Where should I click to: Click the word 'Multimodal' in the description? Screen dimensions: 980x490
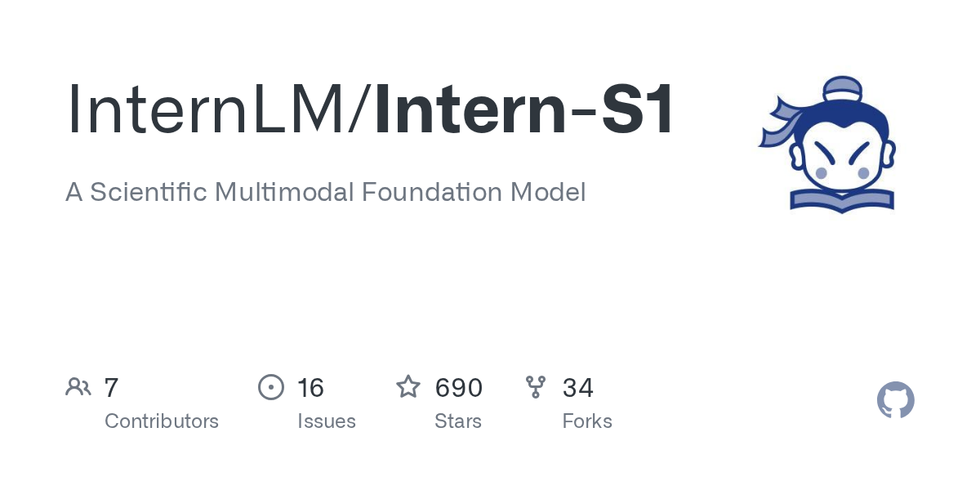284,193
